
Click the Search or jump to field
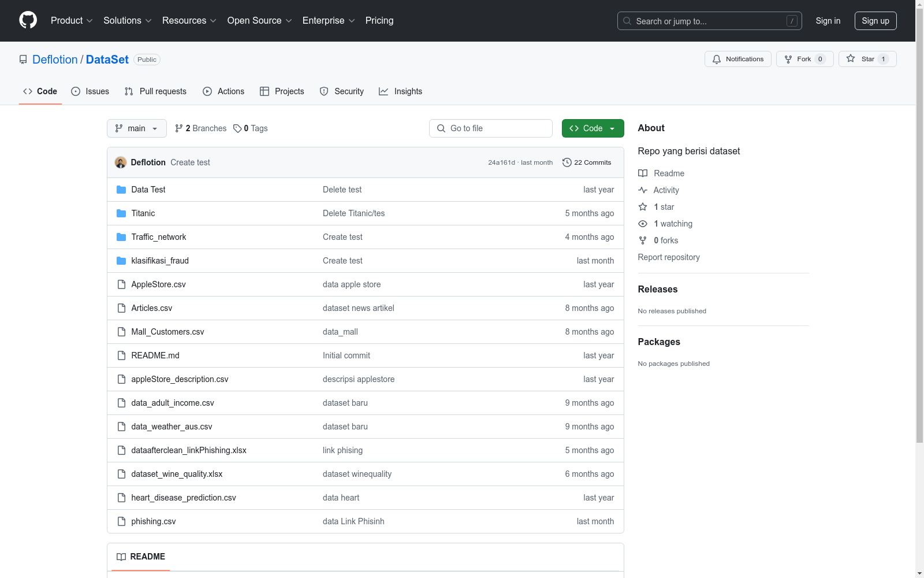click(x=710, y=21)
